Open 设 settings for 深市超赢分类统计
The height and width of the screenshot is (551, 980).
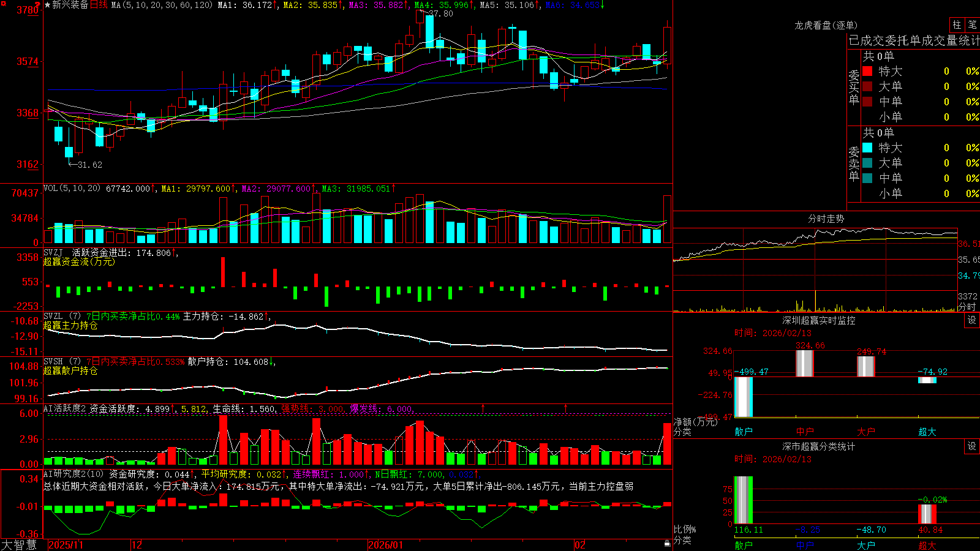pyautogui.click(x=972, y=446)
